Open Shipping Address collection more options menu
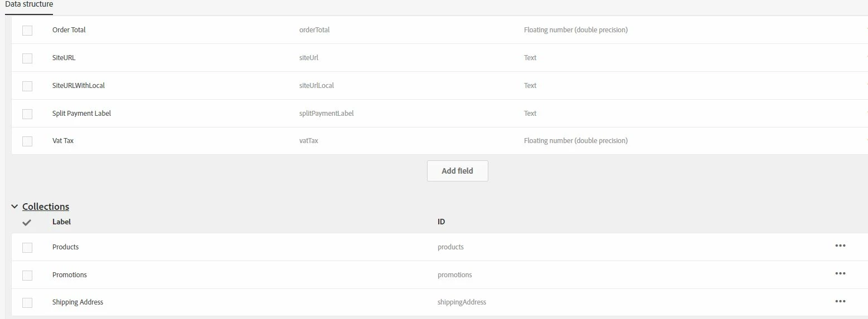868x319 pixels. click(840, 302)
